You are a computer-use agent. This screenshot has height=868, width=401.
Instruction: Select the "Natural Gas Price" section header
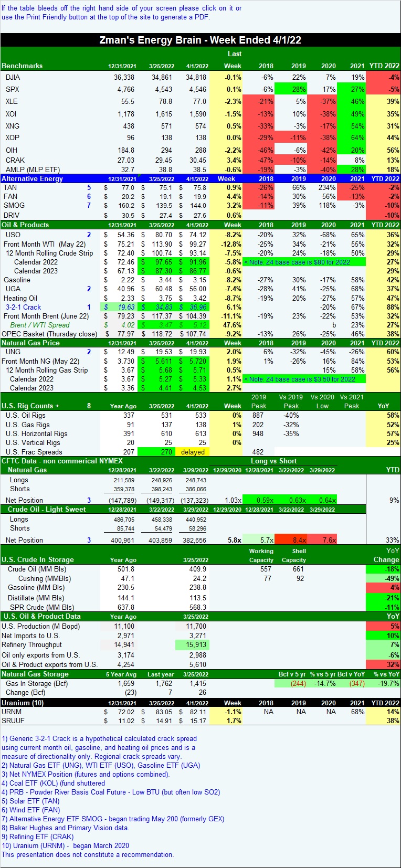click(30, 343)
